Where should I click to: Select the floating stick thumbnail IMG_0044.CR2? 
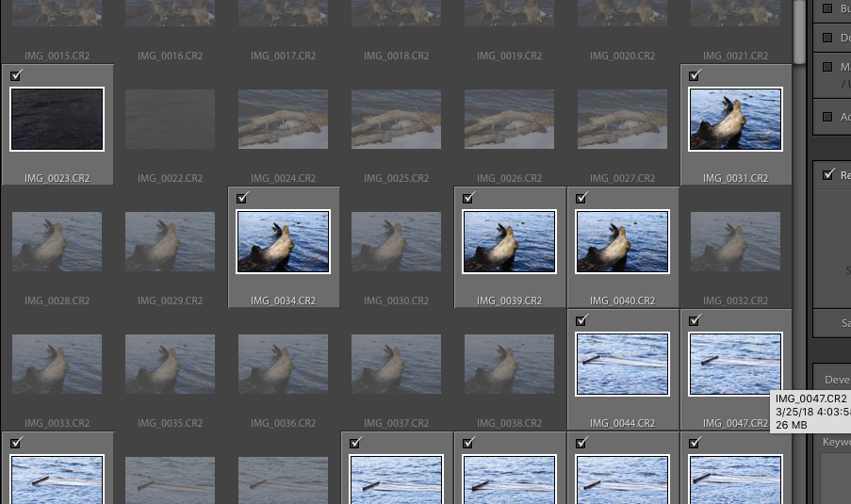pyautogui.click(x=622, y=364)
